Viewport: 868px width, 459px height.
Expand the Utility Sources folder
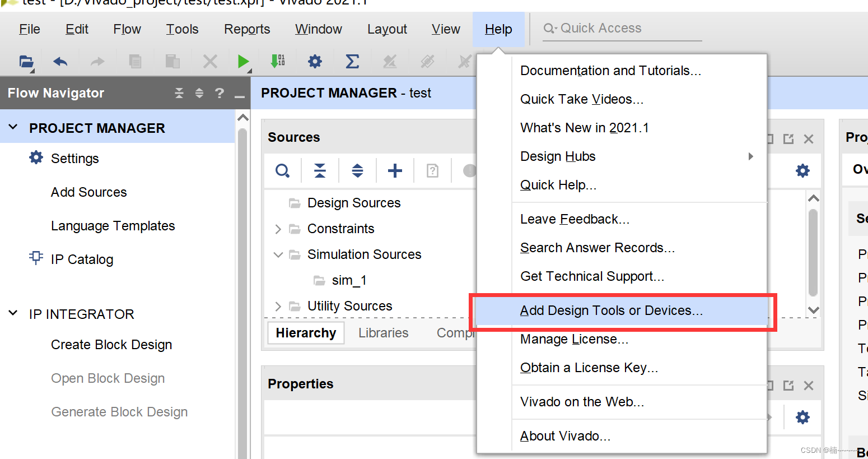click(278, 306)
